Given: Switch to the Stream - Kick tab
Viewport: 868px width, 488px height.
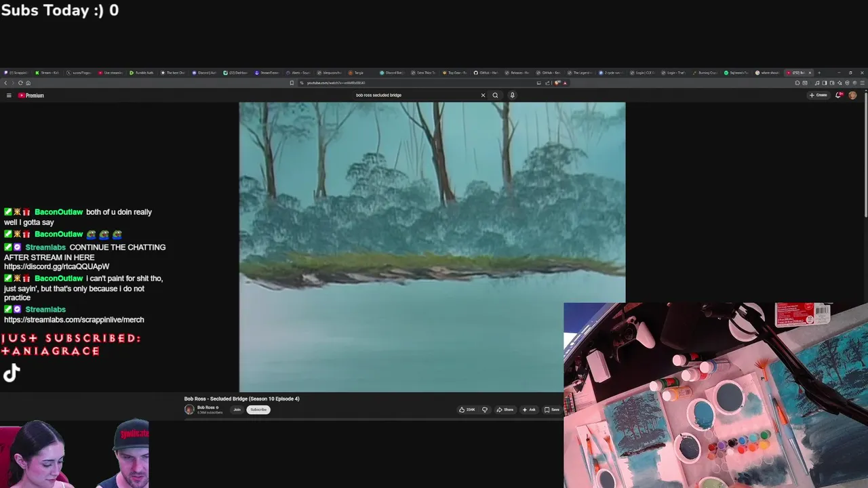Looking at the screenshot, I should tap(49, 73).
